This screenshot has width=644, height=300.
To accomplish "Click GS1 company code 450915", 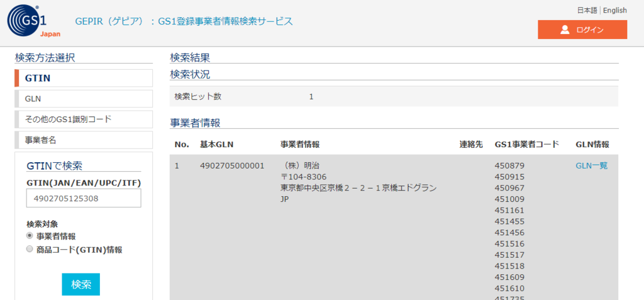I will [x=509, y=177].
